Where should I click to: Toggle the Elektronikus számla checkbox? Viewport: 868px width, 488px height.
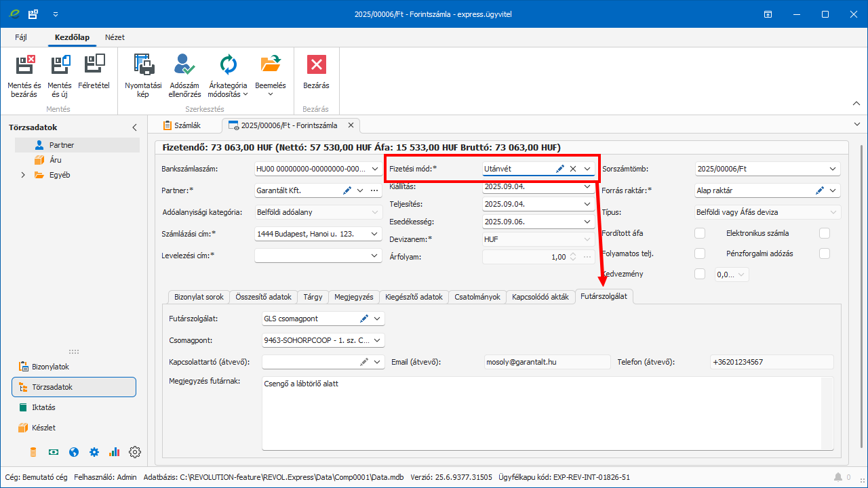(825, 233)
